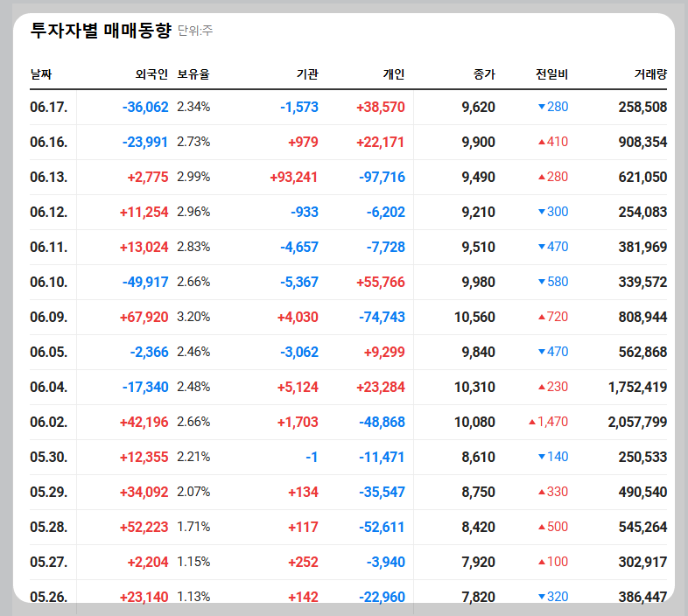Screen dimensions: 688x616
Task: Click individual value +55,766
Action: [381, 282]
